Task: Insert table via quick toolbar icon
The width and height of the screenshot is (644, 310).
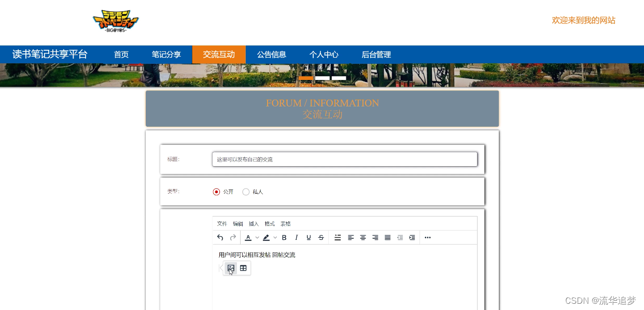Action: pos(243,268)
